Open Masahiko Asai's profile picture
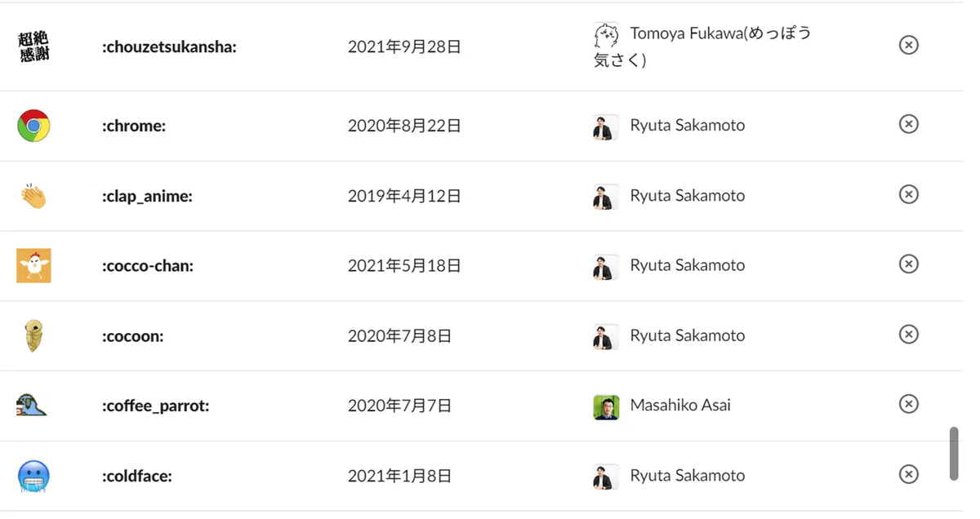The width and height of the screenshot is (980, 519). pos(606,406)
